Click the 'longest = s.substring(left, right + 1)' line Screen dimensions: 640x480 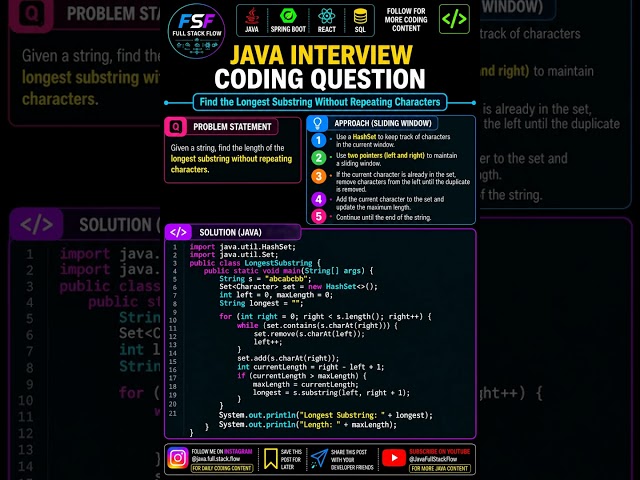331,393
